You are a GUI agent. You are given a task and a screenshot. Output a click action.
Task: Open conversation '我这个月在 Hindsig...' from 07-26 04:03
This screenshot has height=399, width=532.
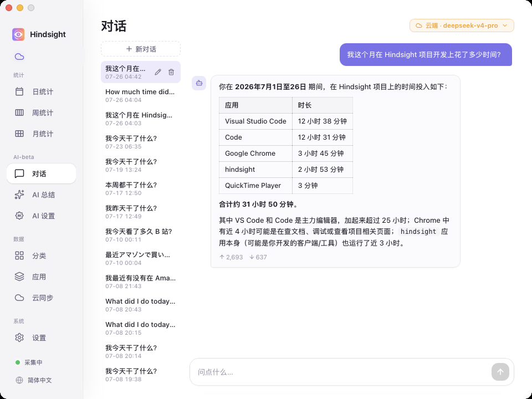click(x=141, y=119)
